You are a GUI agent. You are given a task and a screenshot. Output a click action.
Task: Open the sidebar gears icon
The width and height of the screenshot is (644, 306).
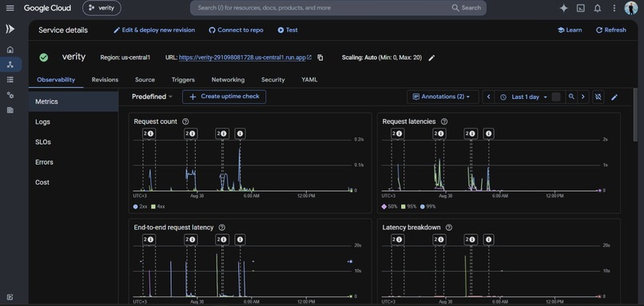click(x=10, y=95)
